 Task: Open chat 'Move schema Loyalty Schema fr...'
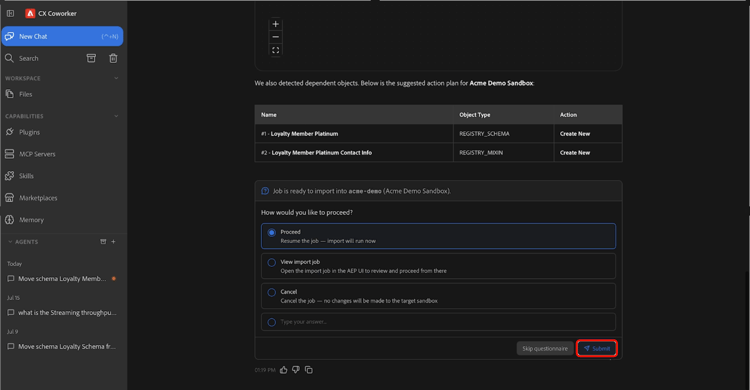coord(62,346)
